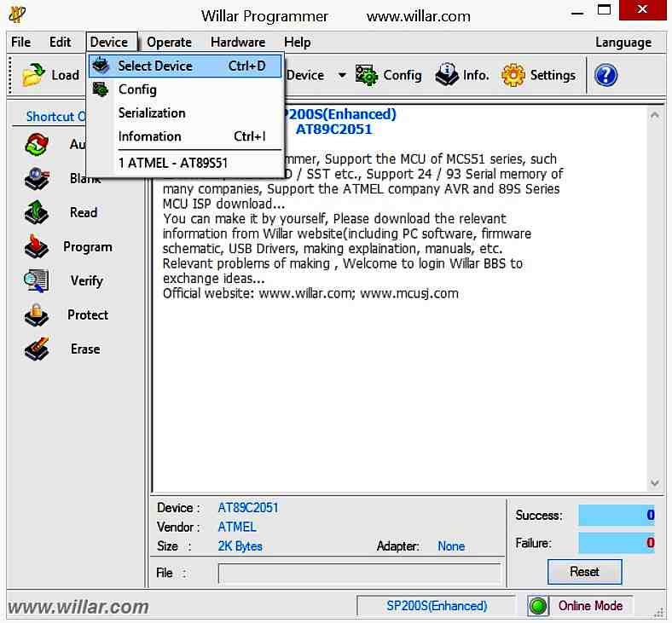Click the Auto shortcut icon
This screenshot has height=623, width=672.
[x=37, y=144]
